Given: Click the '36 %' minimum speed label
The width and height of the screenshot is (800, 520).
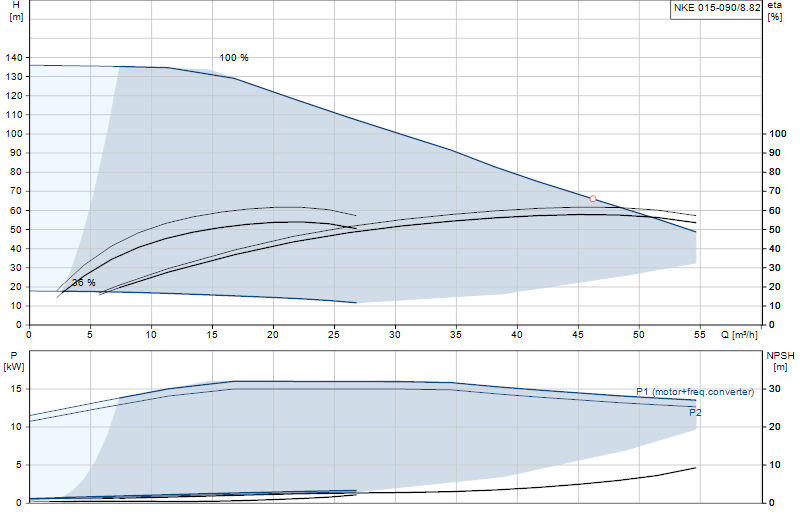Looking at the screenshot, I should tap(84, 282).
